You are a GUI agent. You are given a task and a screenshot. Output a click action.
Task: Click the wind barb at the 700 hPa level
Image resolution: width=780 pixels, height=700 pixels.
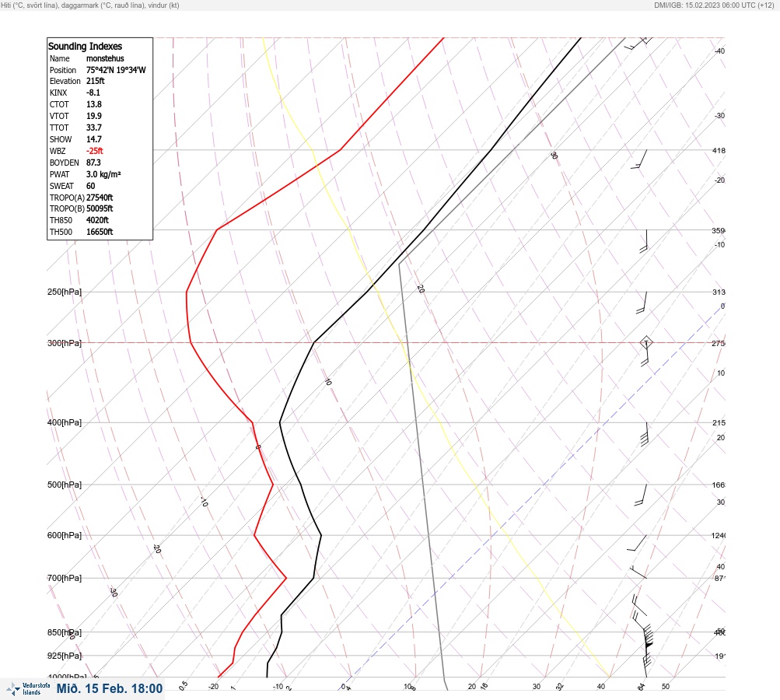(638, 572)
